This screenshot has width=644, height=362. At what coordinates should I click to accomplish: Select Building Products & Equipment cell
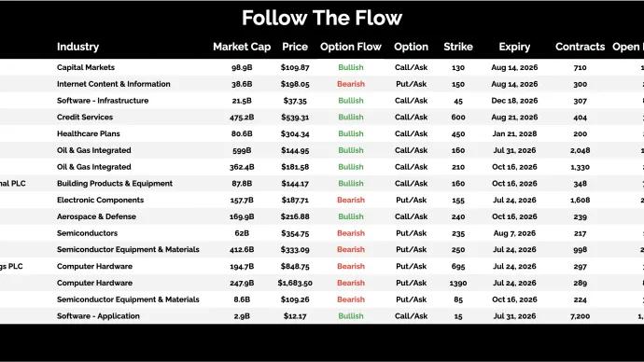coord(115,184)
